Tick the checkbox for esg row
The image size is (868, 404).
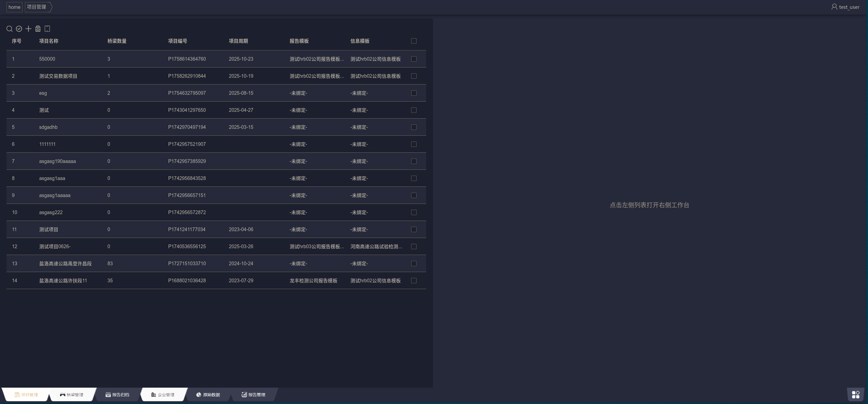[414, 93]
